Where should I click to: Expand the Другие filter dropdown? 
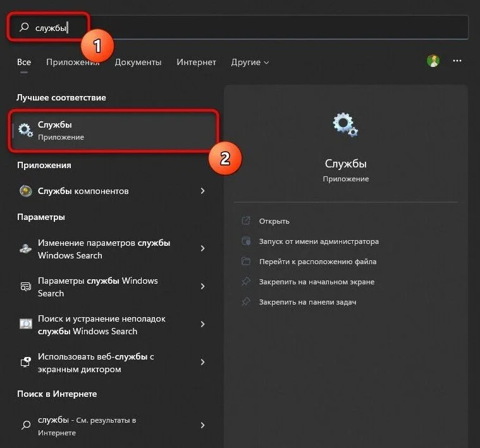coord(250,62)
